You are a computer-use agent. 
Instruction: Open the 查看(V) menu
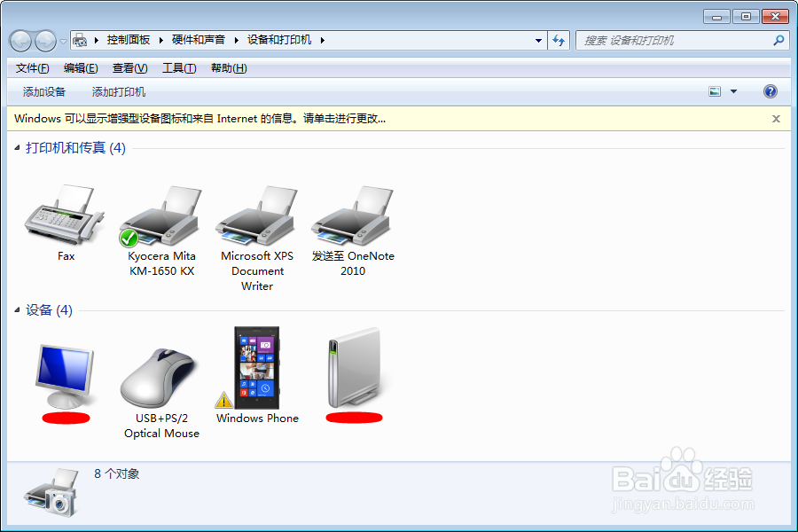coord(129,68)
